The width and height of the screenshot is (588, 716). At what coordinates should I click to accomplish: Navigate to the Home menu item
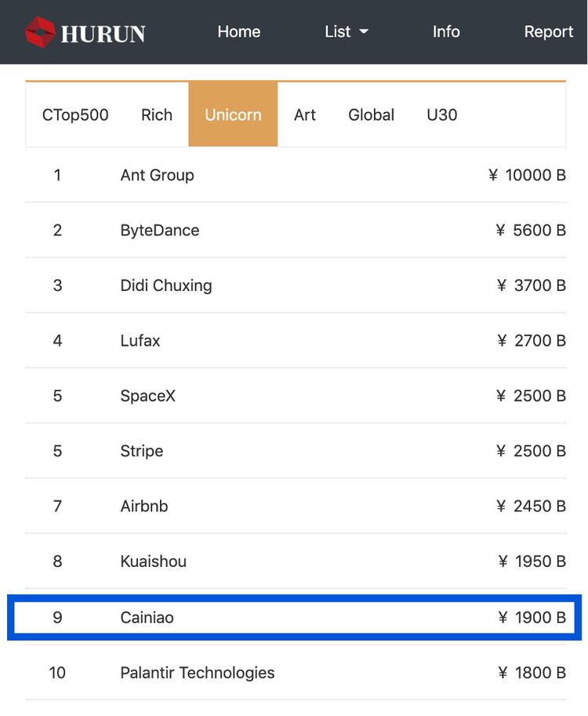pyautogui.click(x=238, y=31)
